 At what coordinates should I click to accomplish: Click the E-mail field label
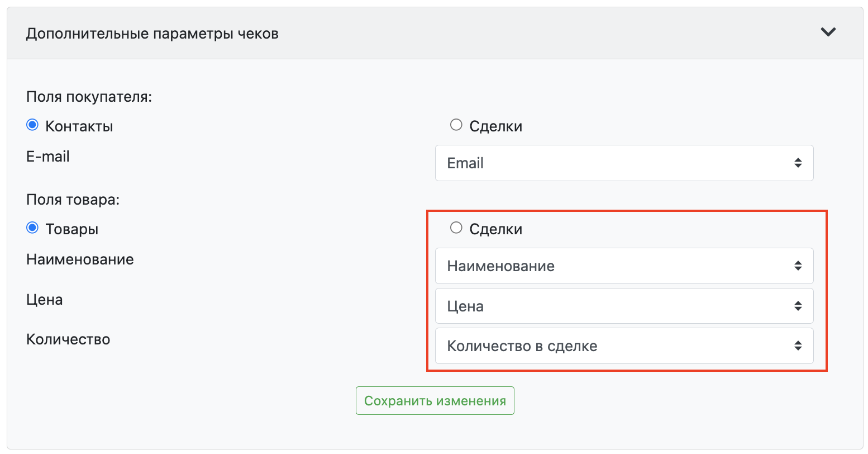(x=48, y=157)
